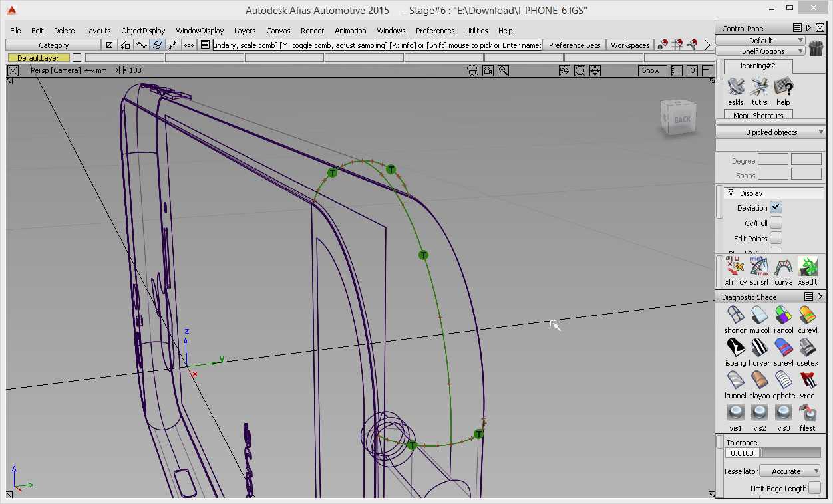Expand the Shelf Options dropdown
The width and height of the screenshot is (833, 504).
tap(764, 51)
